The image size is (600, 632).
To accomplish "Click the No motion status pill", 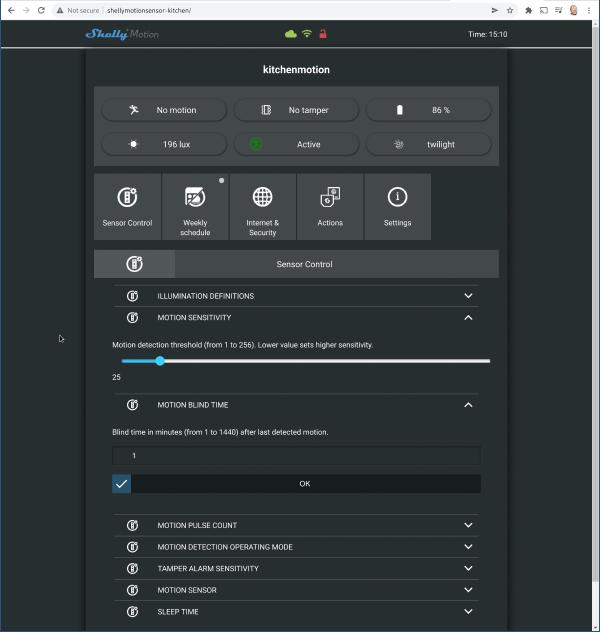I will 164,110.
